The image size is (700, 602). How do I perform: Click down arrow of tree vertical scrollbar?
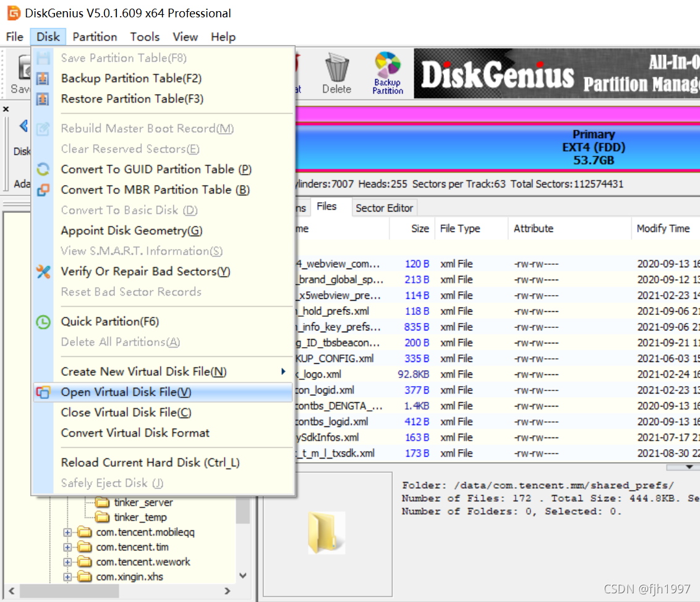(243, 575)
